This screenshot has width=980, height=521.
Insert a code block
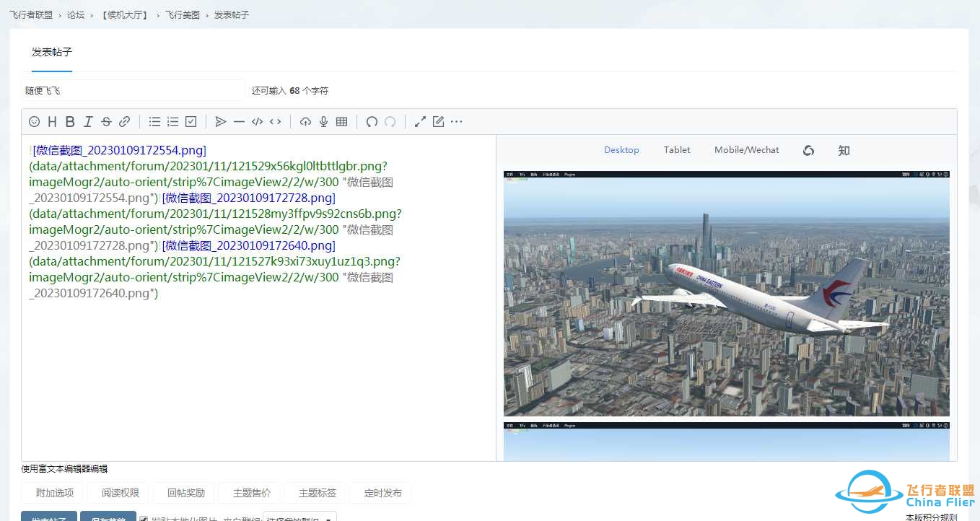pos(257,121)
